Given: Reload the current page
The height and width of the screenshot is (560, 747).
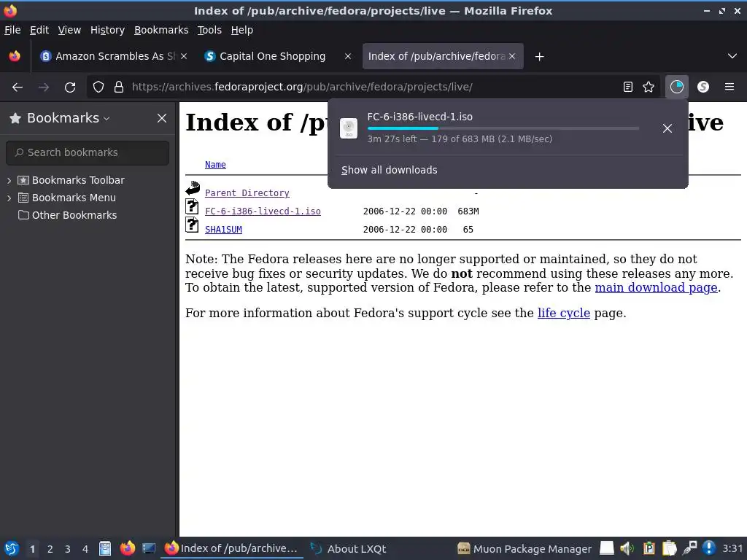Looking at the screenshot, I should [70, 87].
